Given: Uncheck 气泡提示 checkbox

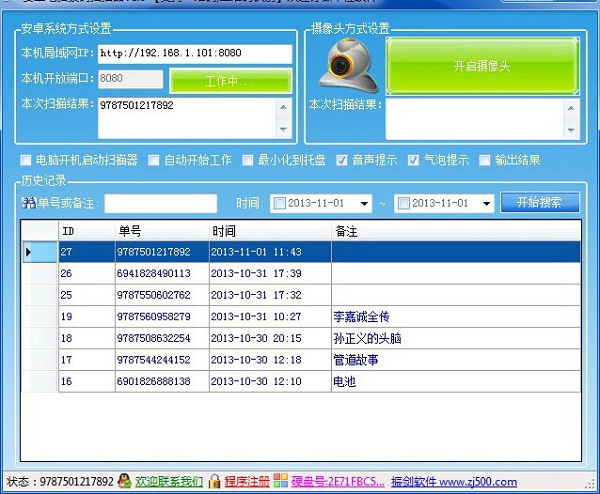Looking at the screenshot, I should 413,160.
